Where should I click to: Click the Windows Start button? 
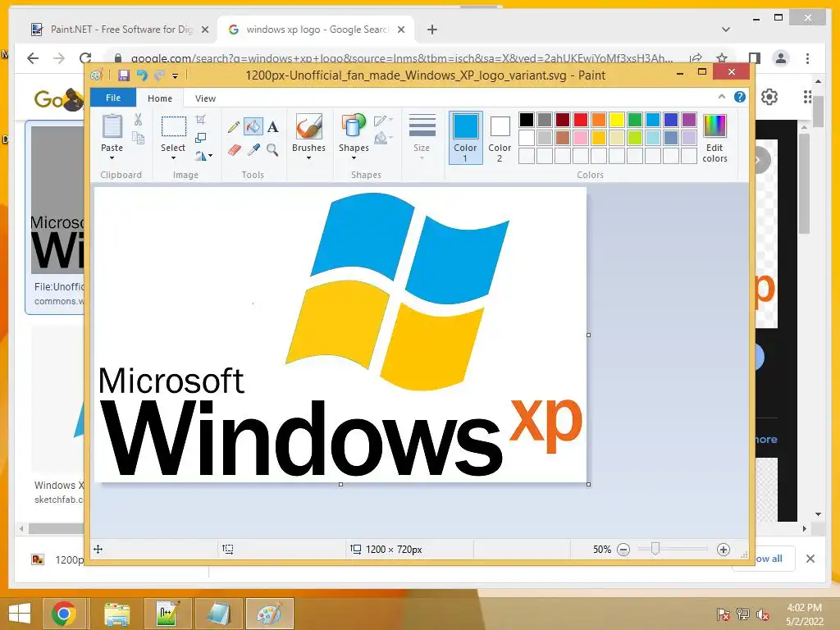click(20, 614)
